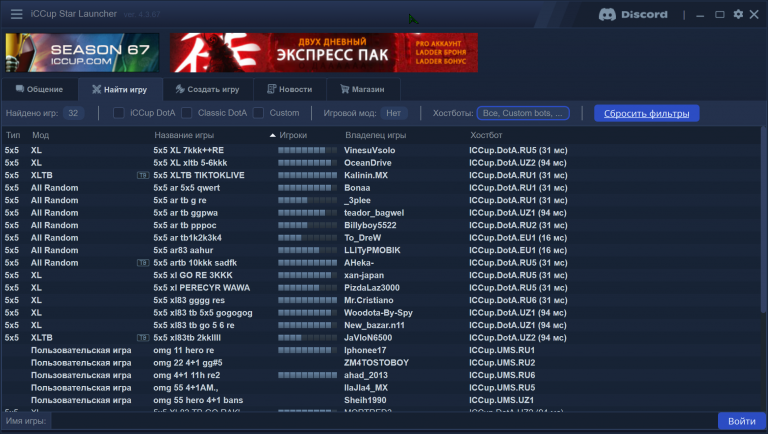This screenshot has height=434, width=768.
Task: Click the found games count 32
Action: 73,113
